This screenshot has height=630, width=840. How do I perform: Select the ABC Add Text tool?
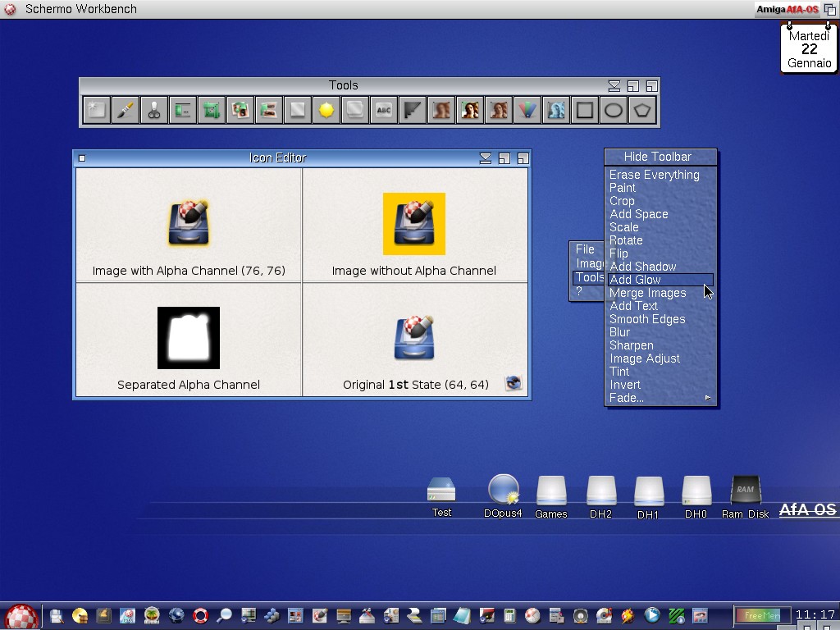coord(384,110)
